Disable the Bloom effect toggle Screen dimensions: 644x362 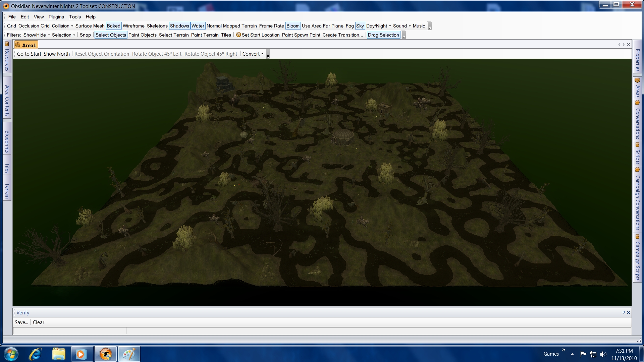292,26
